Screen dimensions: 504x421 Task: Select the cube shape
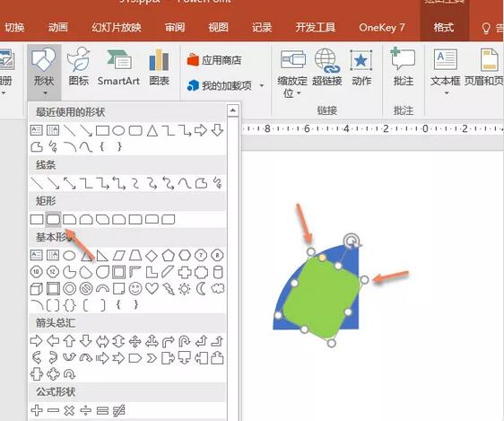[37, 289]
